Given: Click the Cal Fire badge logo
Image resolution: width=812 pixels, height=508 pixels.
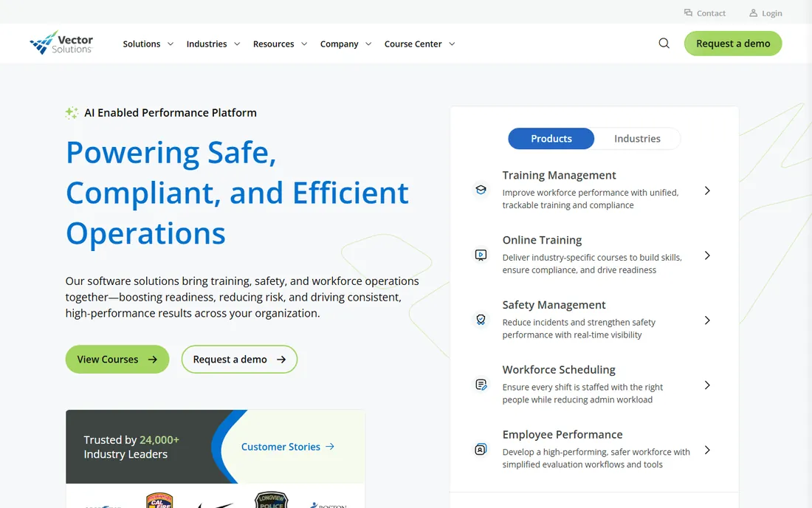Looking at the screenshot, I should (x=159, y=501).
